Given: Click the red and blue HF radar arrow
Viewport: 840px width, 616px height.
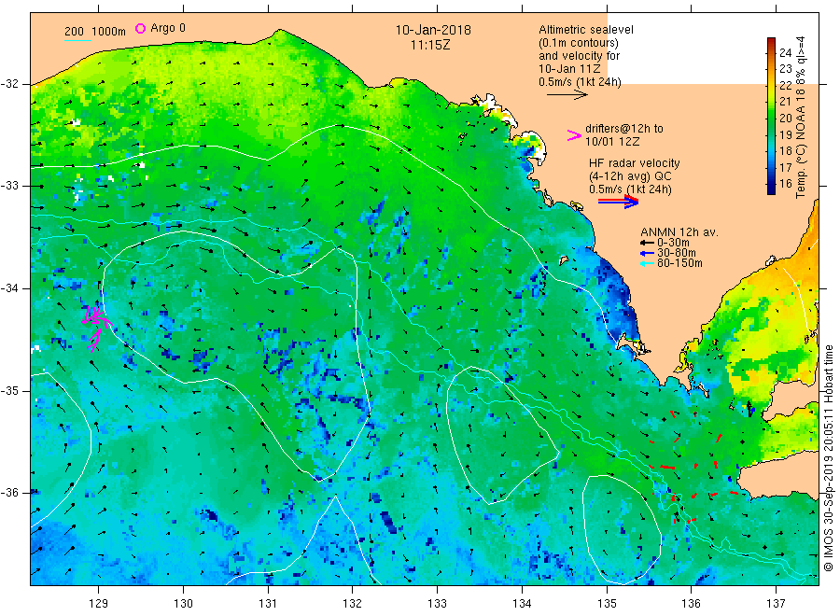Looking at the screenshot, I should pos(618,202).
